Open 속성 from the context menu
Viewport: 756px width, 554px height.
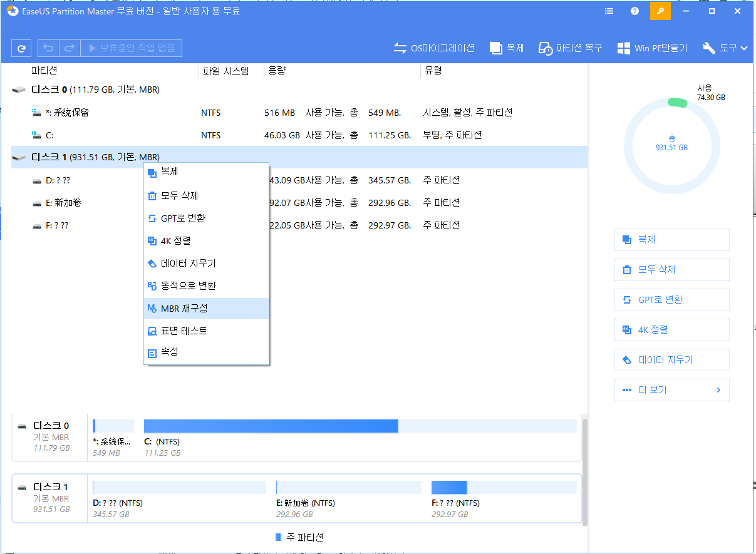coord(207,352)
